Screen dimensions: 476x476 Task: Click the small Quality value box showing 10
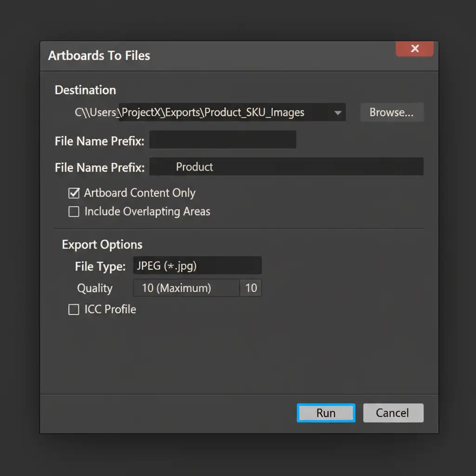251,288
